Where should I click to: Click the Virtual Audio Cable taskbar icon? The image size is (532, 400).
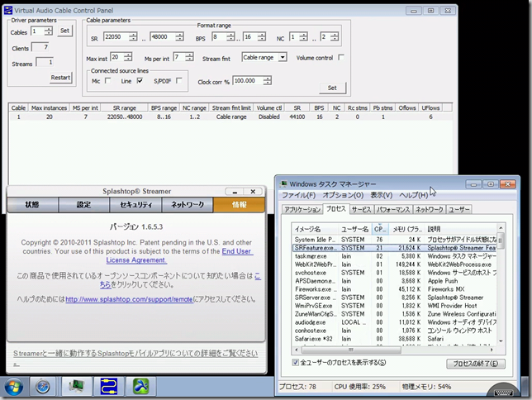click(x=109, y=386)
